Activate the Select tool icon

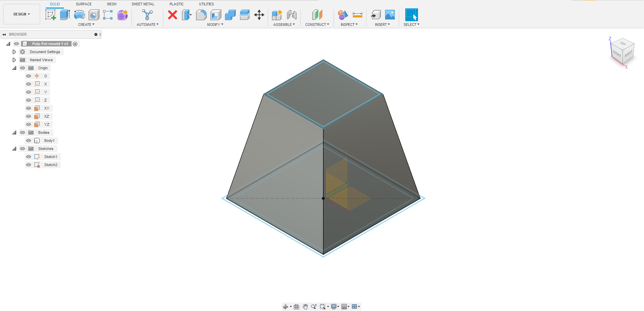[x=411, y=15]
